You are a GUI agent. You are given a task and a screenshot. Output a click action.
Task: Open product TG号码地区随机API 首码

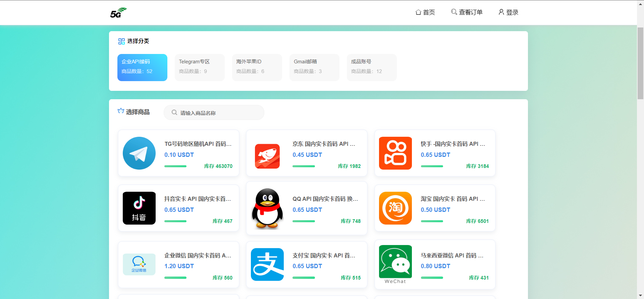click(198, 144)
